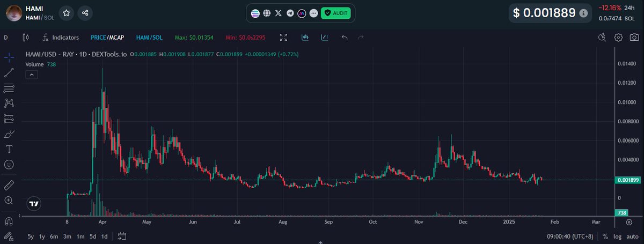
Task: Click the candle chart layout icon
Action: 305,38
